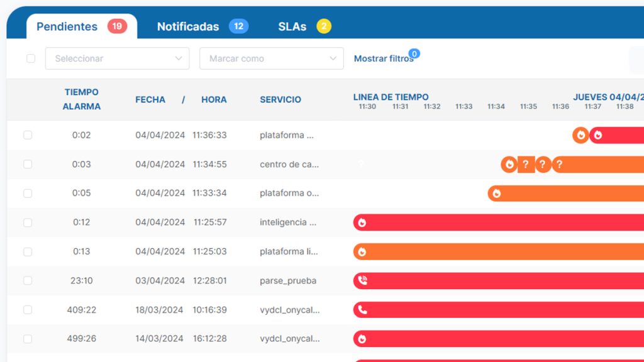This screenshot has width=644, height=362.
Task: Click the fire icon in the plataforma li... row
Action: click(362, 251)
